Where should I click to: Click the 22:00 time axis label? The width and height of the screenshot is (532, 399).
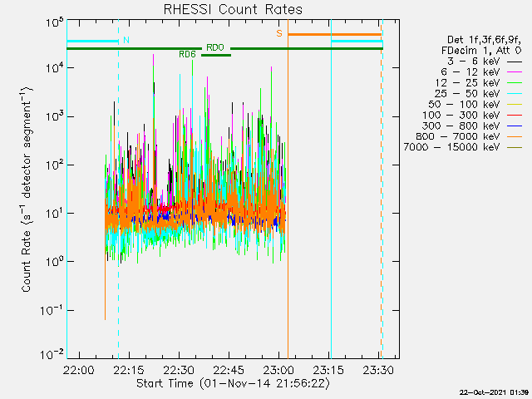79,370
